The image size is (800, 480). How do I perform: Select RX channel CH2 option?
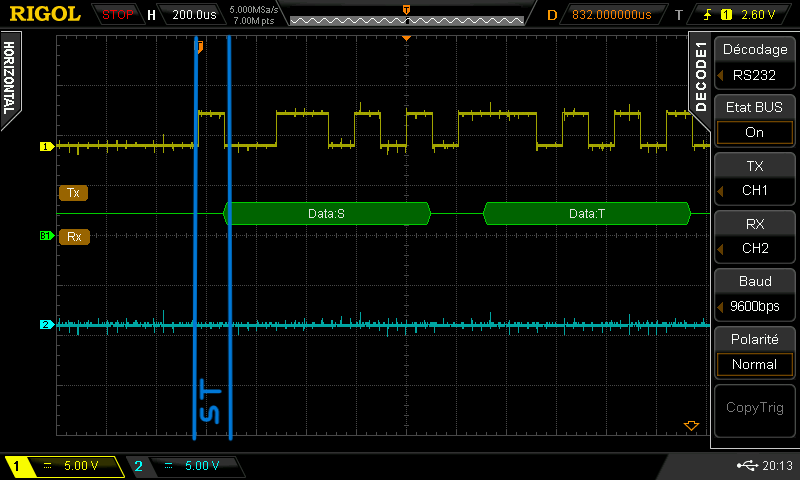click(x=754, y=237)
